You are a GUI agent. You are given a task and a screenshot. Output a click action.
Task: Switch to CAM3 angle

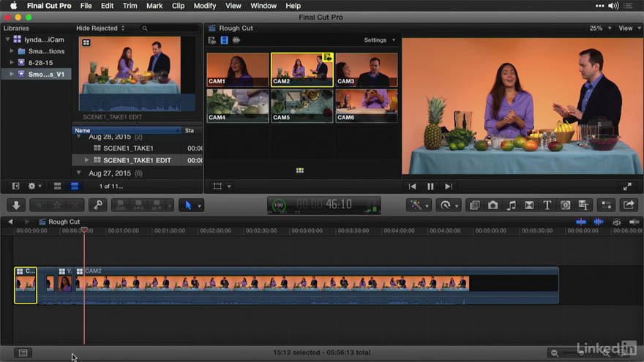367,69
